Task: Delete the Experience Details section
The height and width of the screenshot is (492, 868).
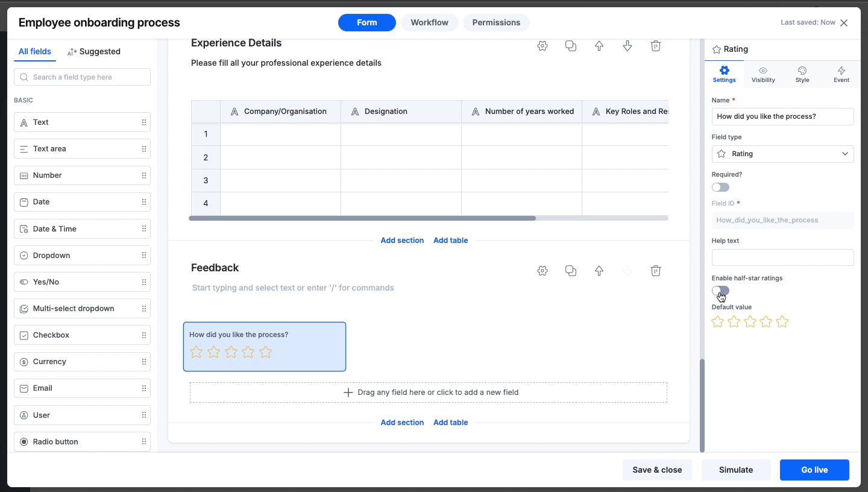Action: point(656,46)
